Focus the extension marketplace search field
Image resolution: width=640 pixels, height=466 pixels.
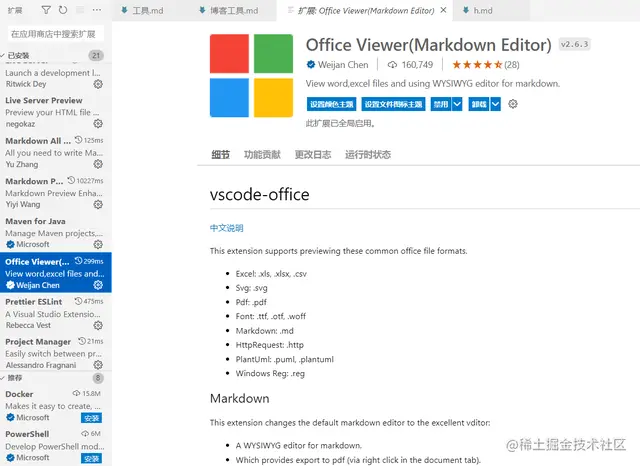pos(56,34)
